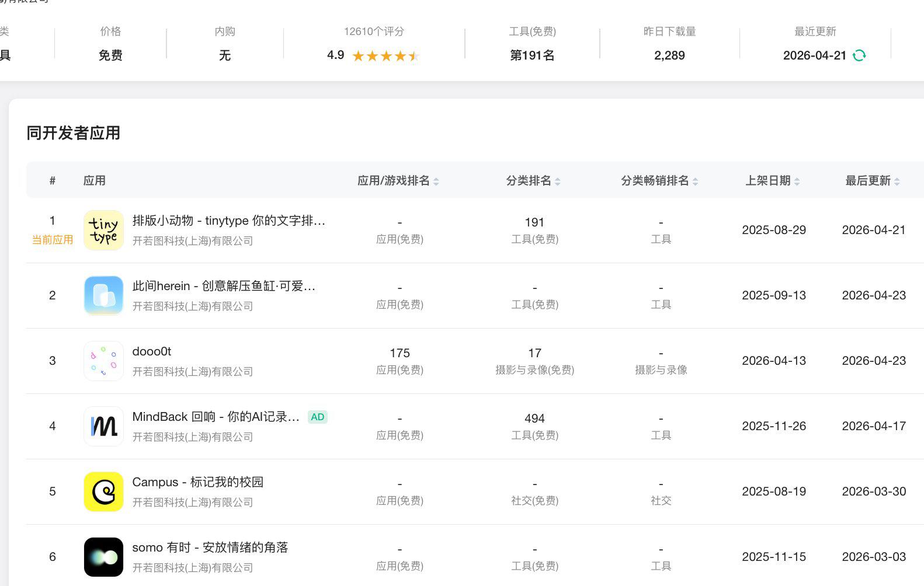Click the 第191名 ranking value
924x586 pixels.
pos(532,55)
